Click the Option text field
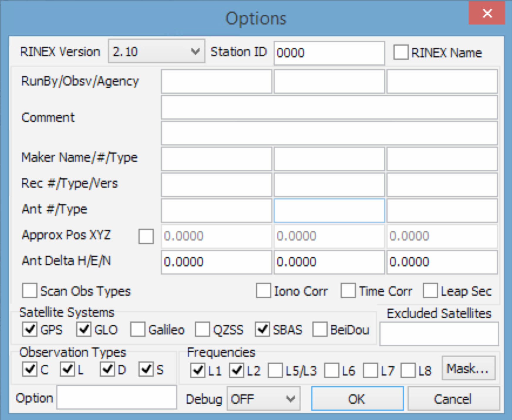Screen dimensions: 512x420 [117, 397]
